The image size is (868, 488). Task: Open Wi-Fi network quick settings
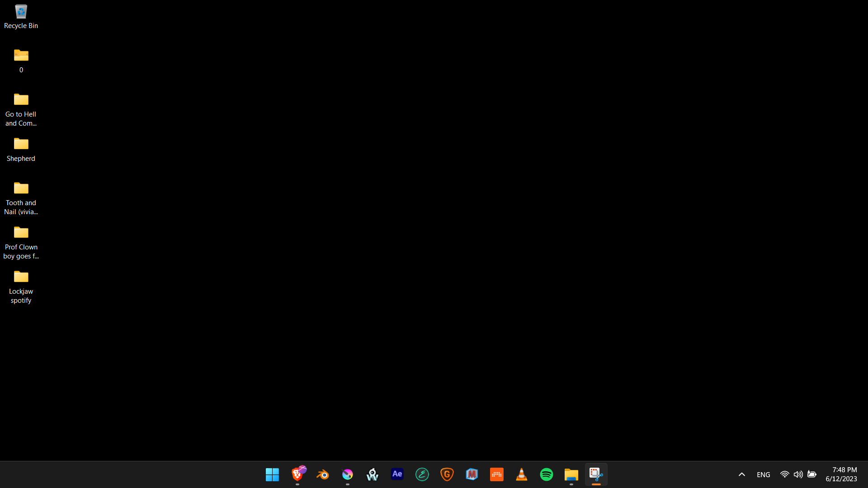(x=784, y=474)
